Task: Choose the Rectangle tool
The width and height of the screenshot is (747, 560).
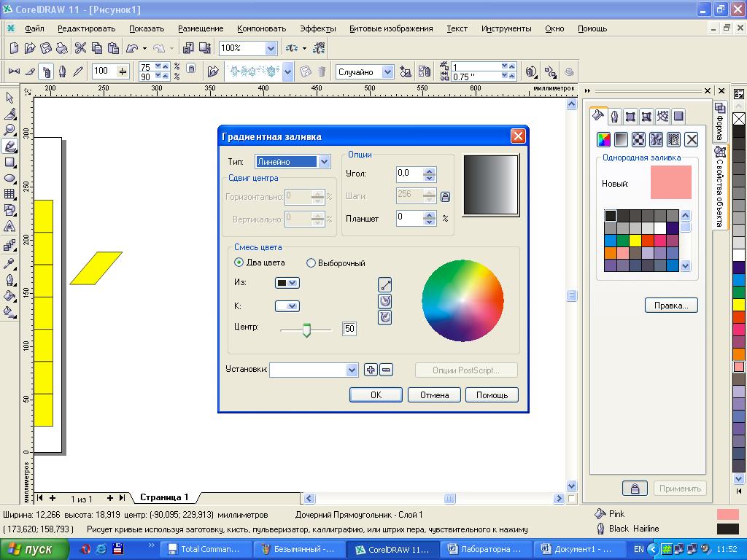Action: [x=9, y=163]
